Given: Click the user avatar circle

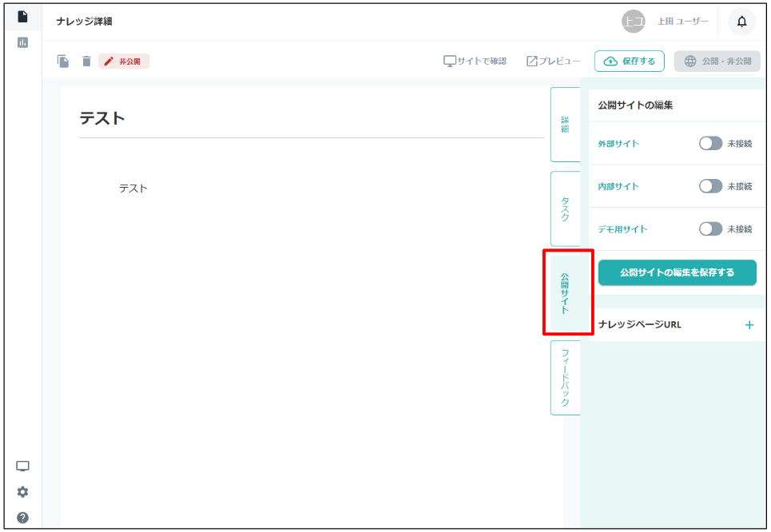Looking at the screenshot, I should [x=634, y=22].
